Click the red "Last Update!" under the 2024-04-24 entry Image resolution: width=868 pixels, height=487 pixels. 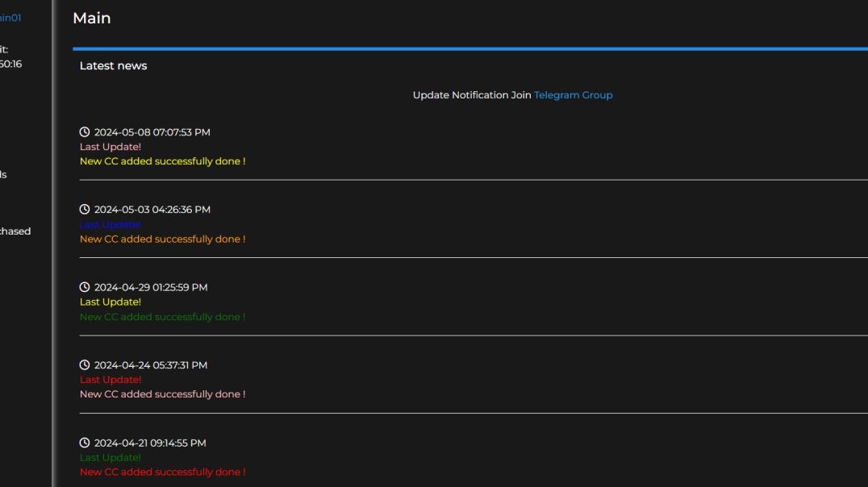(x=111, y=381)
